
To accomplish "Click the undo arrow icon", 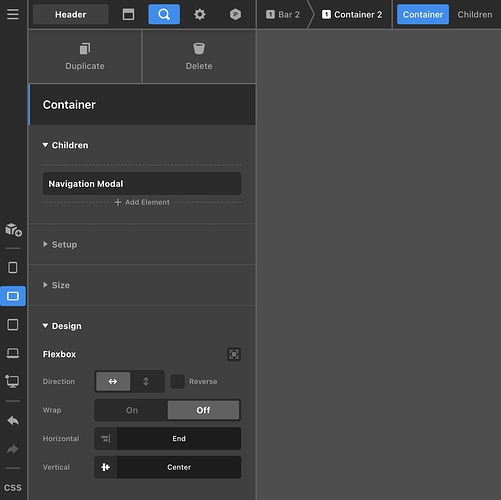I will click(x=13, y=421).
